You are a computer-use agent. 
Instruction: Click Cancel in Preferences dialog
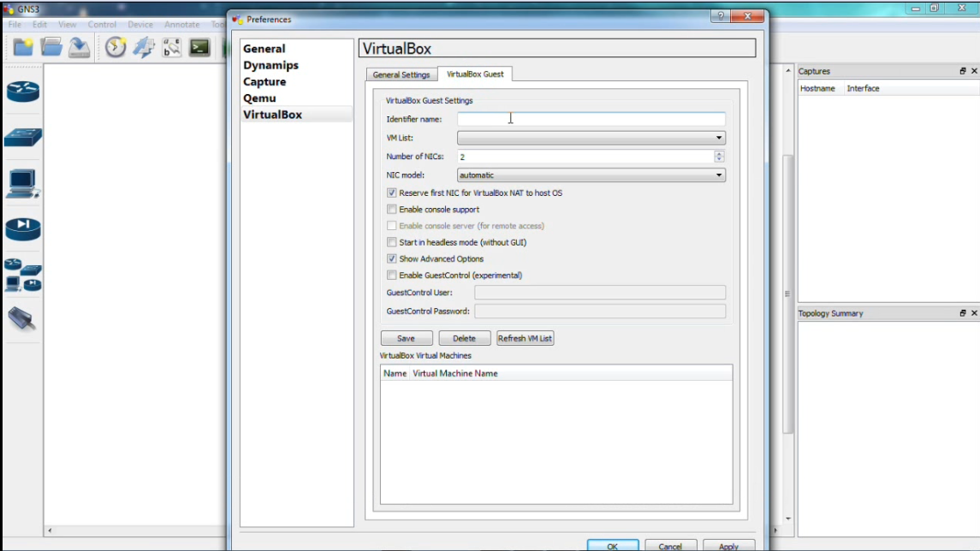coord(671,545)
